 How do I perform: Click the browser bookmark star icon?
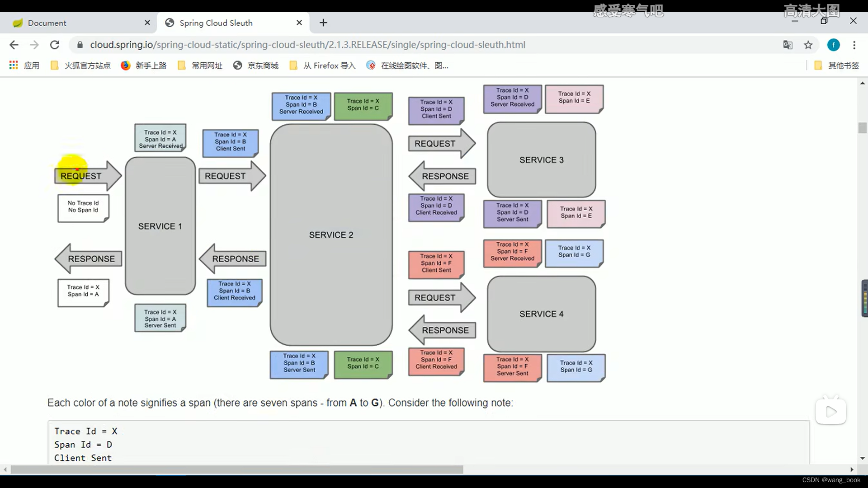point(808,45)
